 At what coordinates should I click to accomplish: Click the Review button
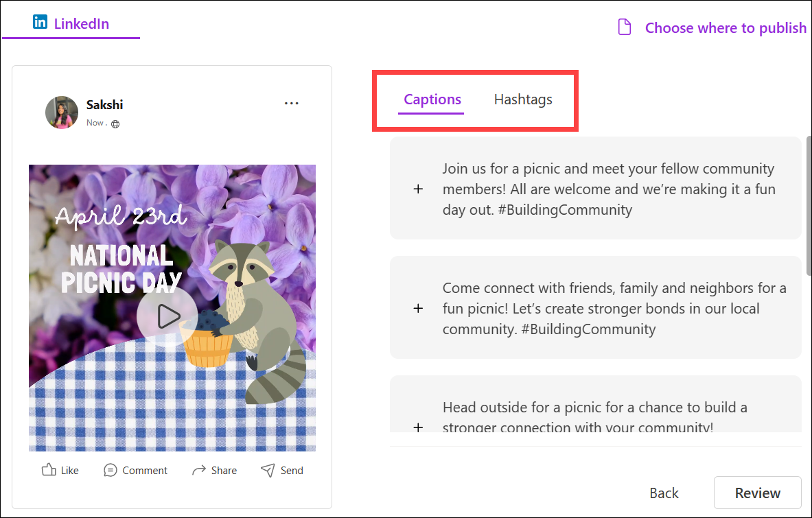[757, 493]
